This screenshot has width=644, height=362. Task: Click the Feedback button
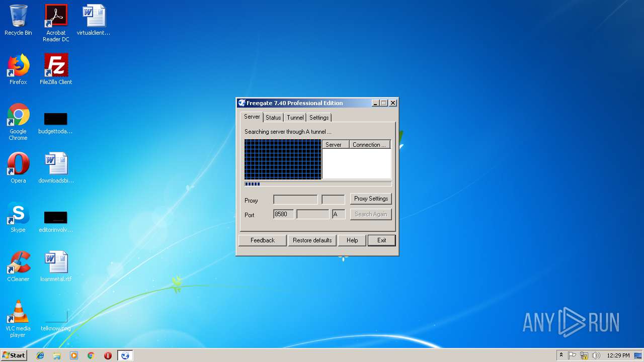(x=263, y=240)
